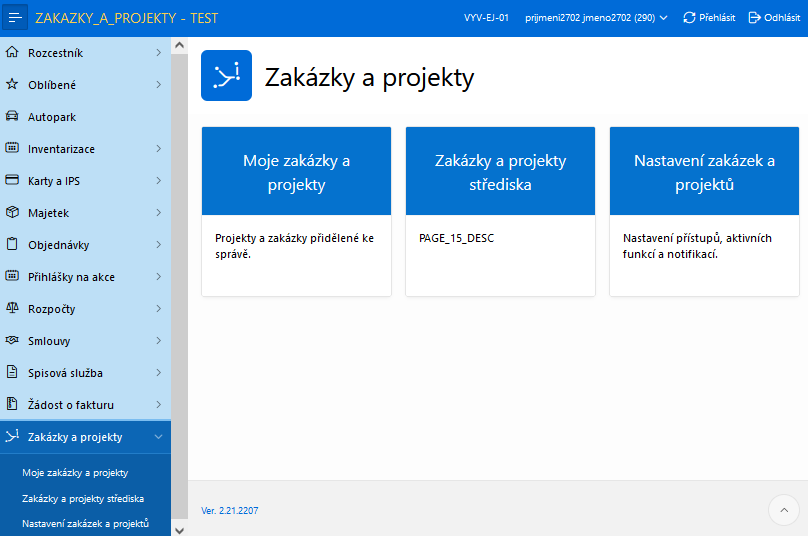
Task: Click the Autopark car icon
Action: [12, 117]
